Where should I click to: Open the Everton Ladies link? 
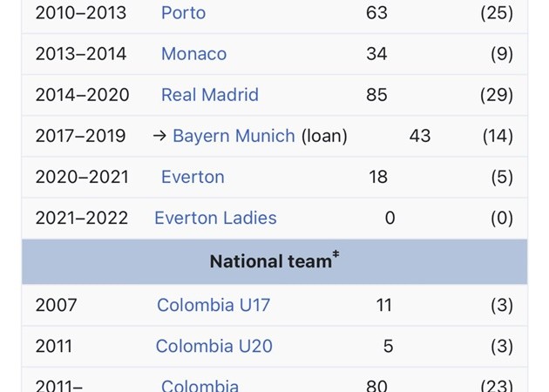(x=215, y=218)
